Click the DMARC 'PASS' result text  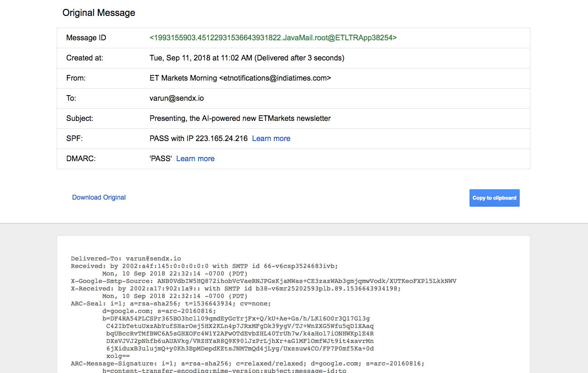(161, 159)
